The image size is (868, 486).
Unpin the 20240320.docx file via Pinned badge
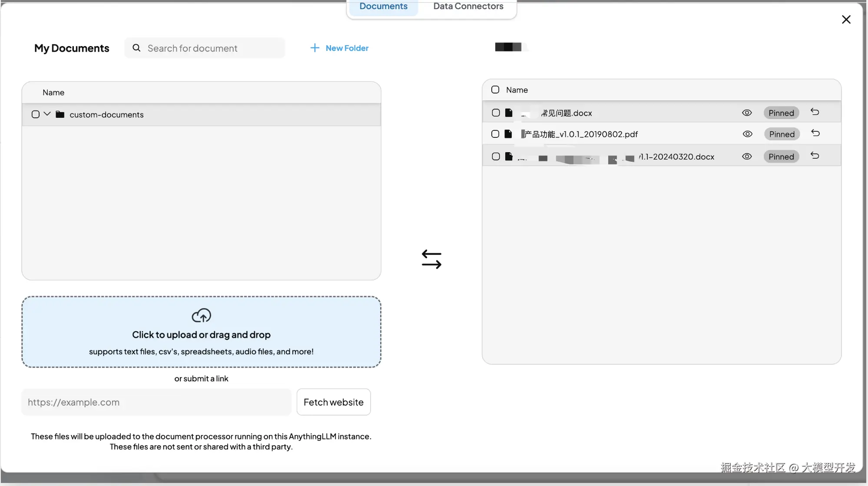(x=781, y=156)
